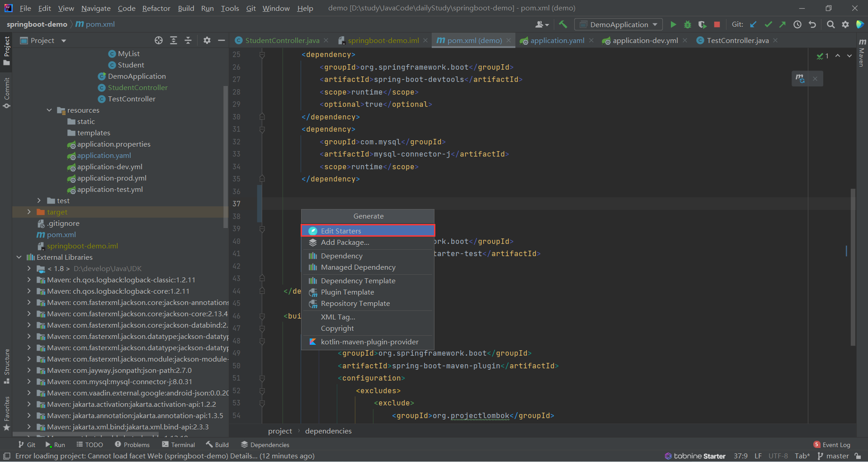This screenshot has height=462, width=868.
Task: Open user account icon dropdown in toolbar
Action: pos(542,24)
